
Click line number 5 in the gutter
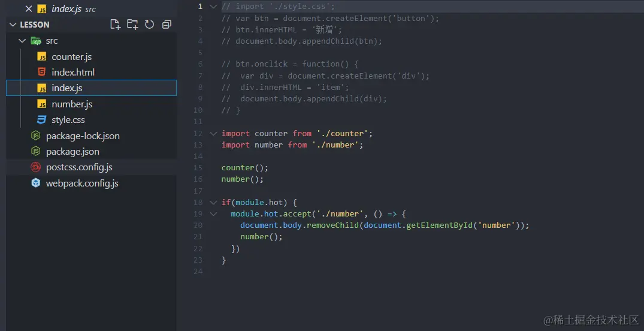point(200,53)
